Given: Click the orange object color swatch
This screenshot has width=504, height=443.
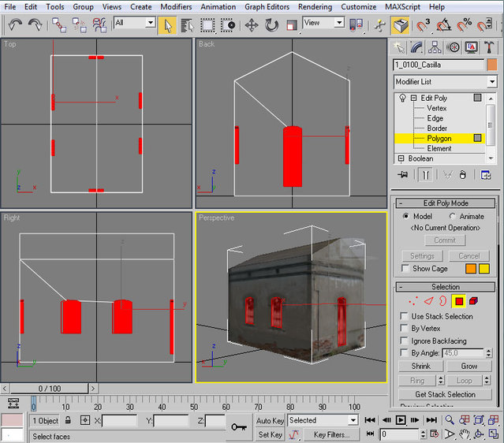Looking at the screenshot, I should pos(492,65).
